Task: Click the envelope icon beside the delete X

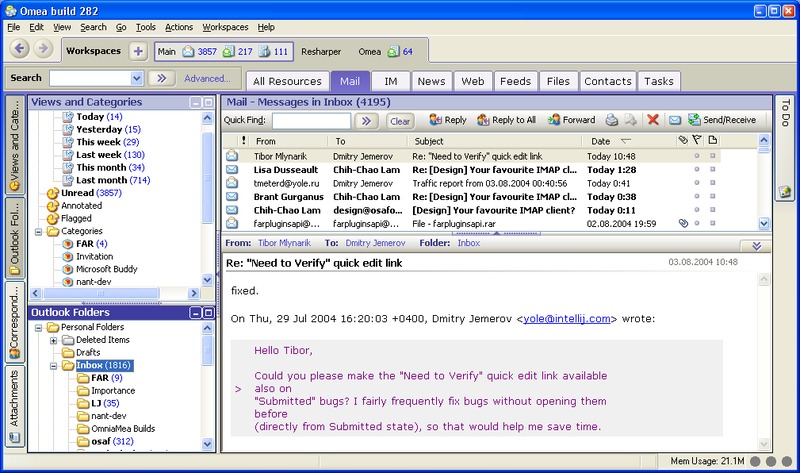Action: tap(674, 120)
